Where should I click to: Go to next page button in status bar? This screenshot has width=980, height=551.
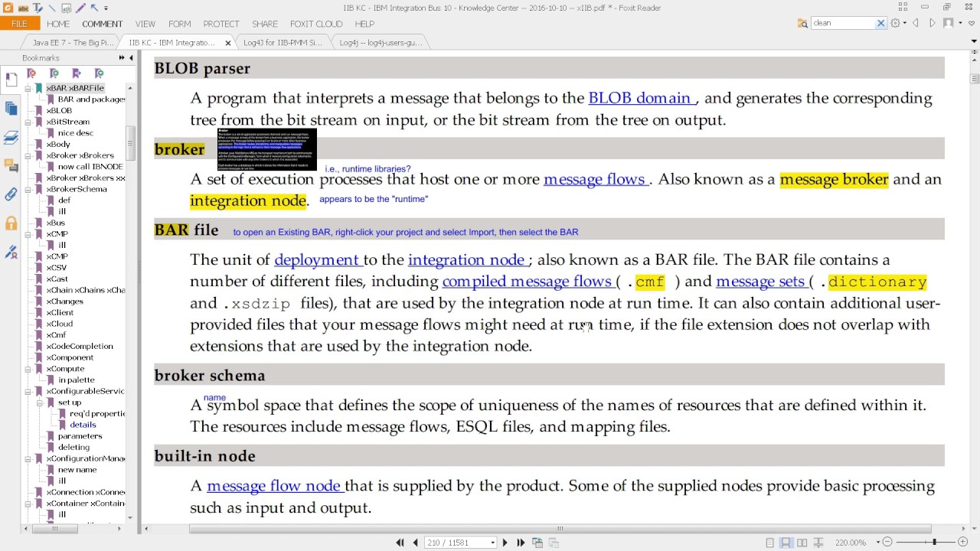tap(505, 543)
